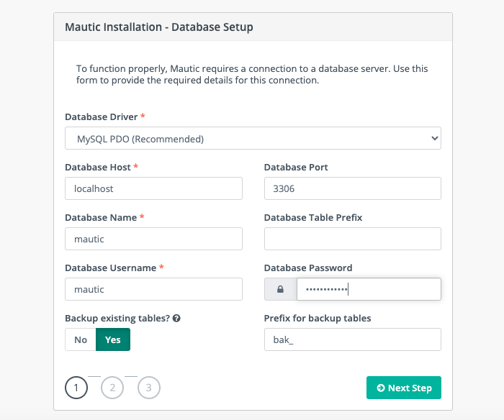
Task: Click the Database Host label
Action: pos(98,167)
